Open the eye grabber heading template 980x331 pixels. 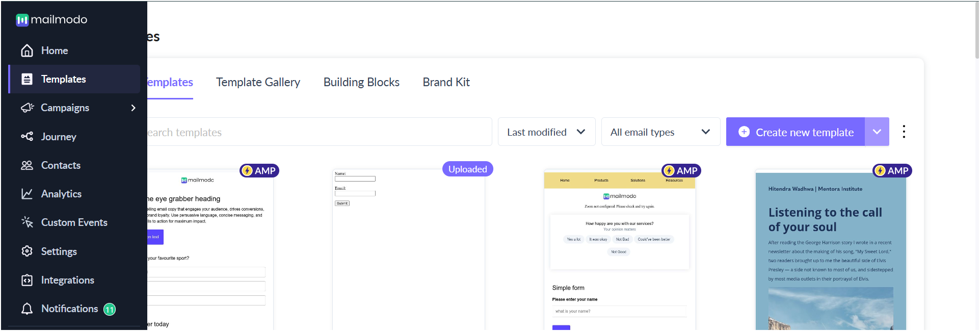point(210,250)
